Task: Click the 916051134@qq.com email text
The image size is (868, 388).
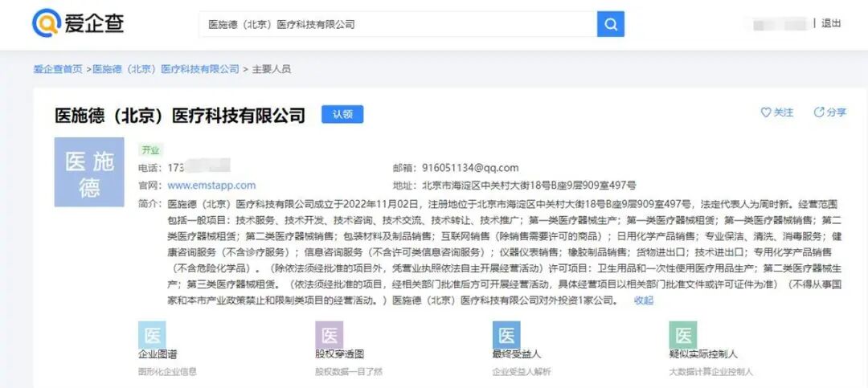Action: point(470,168)
